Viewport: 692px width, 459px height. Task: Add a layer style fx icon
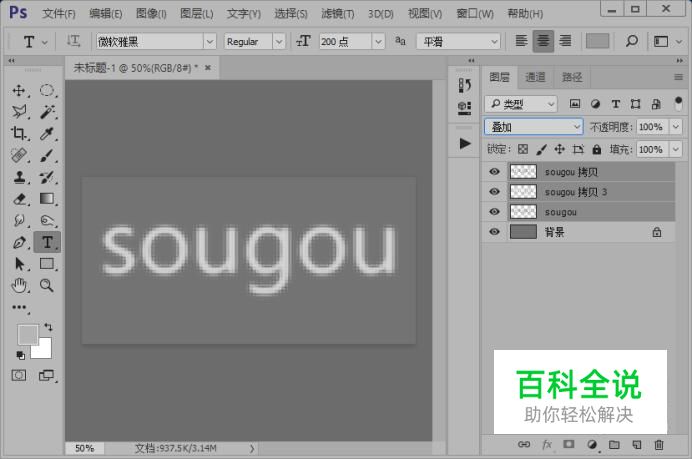pos(547,444)
